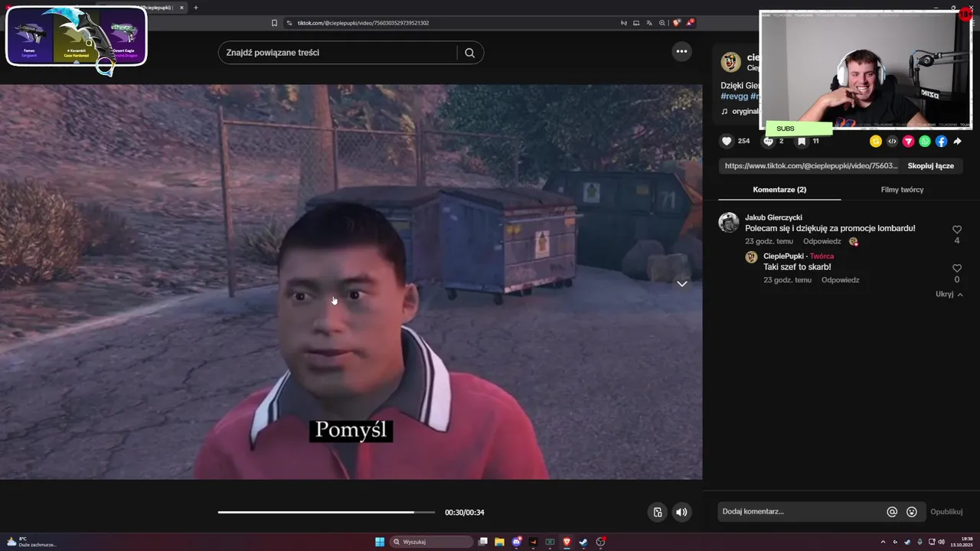This screenshot has width=980, height=551.
Task: Open the Brave Rewards triangle icon
Action: (x=690, y=23)
